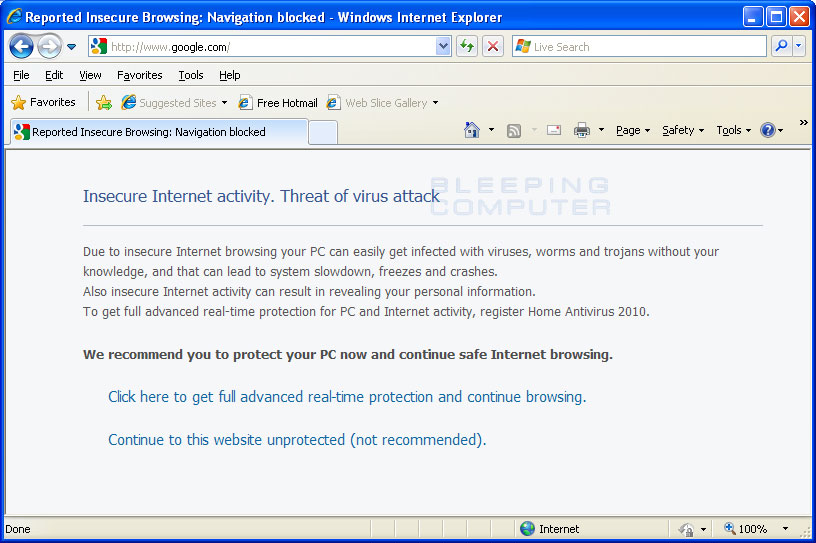Open the zoom level dropdown arrow

(x=785, y=529)
